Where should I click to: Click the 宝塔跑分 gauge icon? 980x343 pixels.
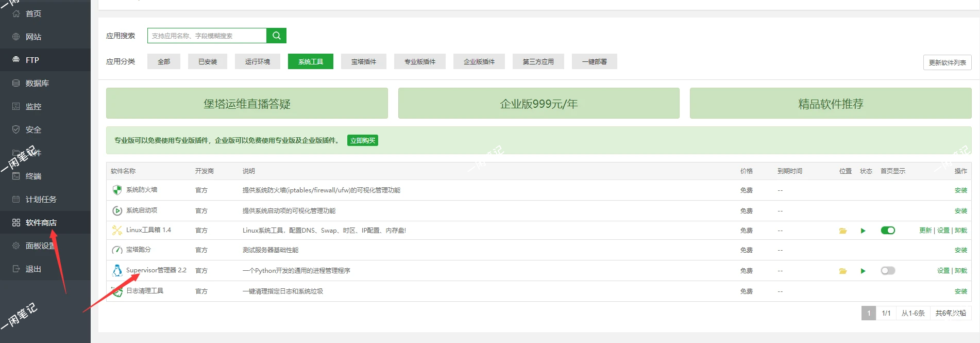117,250
